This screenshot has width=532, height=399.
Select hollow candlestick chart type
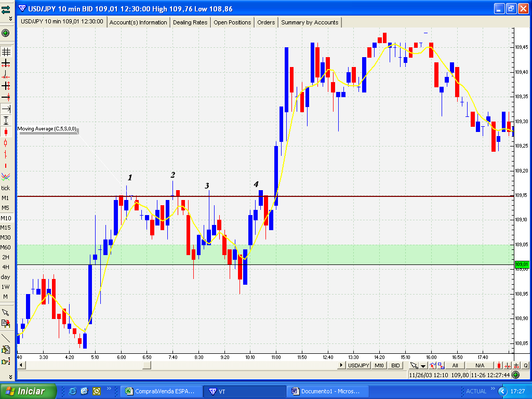[x=6, y=143]
